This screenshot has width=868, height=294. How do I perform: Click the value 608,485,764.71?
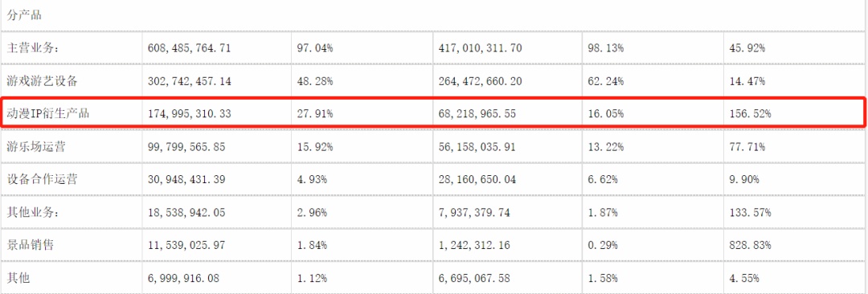click(190, 48)
